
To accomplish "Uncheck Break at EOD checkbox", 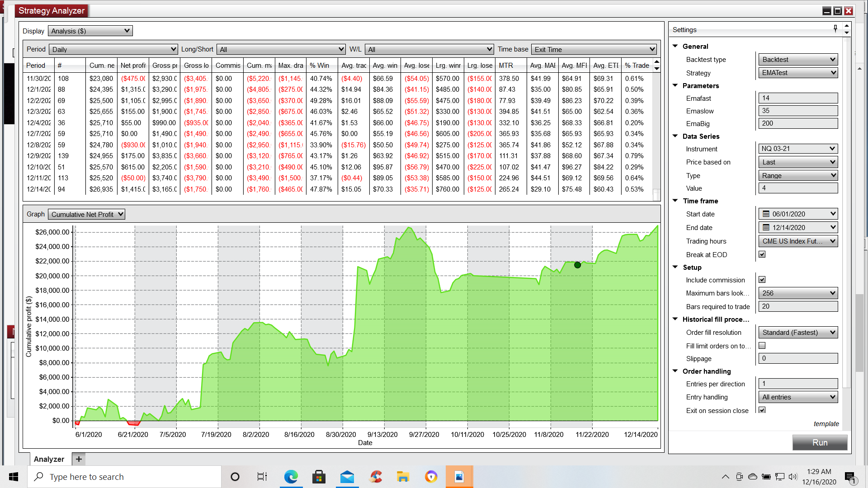I will click(762, 254).
